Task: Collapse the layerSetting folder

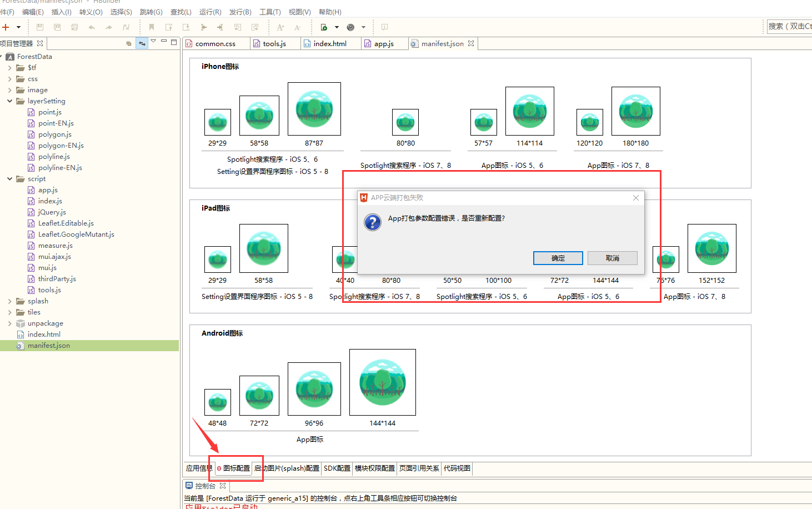Action: tap(9, 101)
